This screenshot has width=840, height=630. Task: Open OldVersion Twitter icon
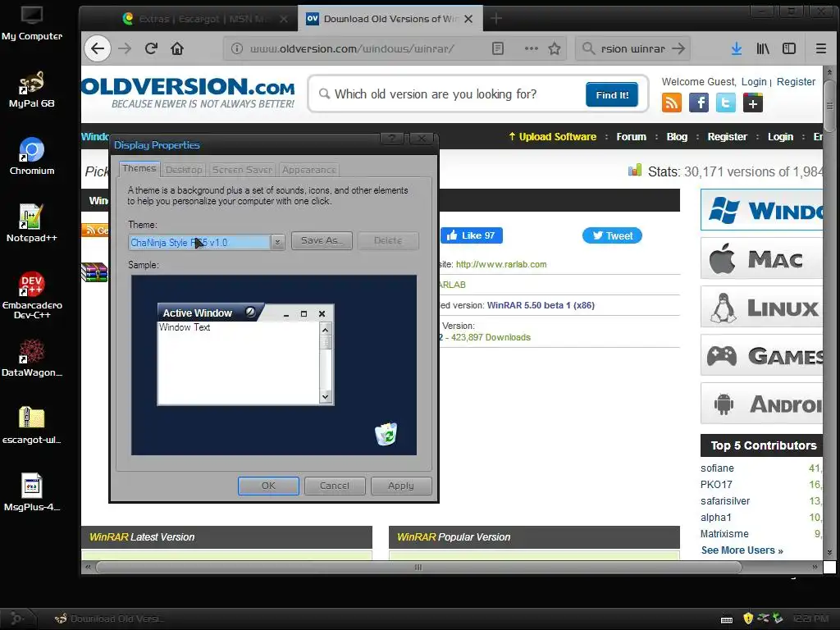click(726, 103)
